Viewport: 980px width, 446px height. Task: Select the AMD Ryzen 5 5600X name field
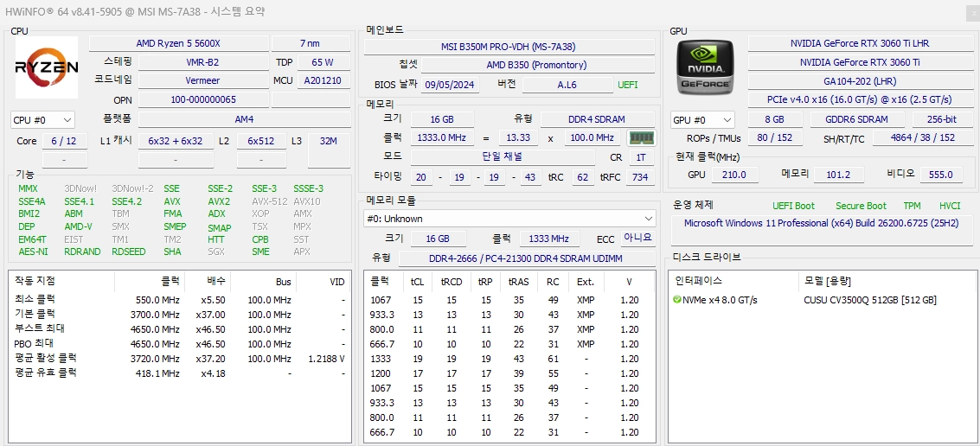pyautogui.click(x=179, y=43)
